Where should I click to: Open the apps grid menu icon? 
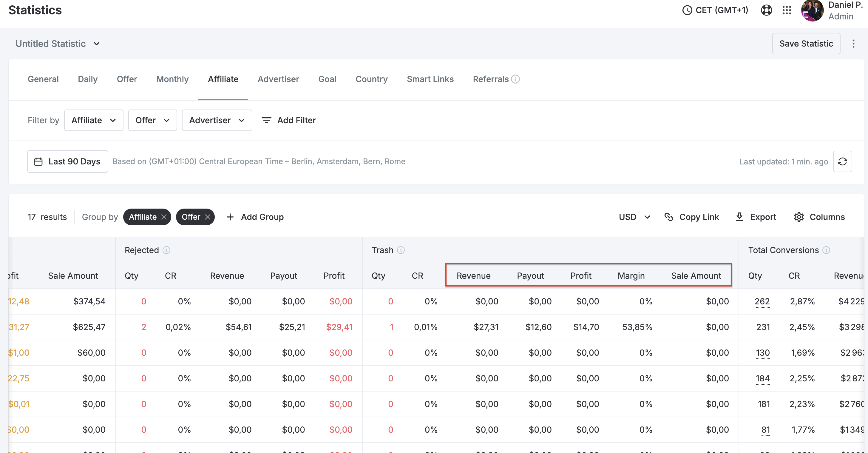click(787, 10)
